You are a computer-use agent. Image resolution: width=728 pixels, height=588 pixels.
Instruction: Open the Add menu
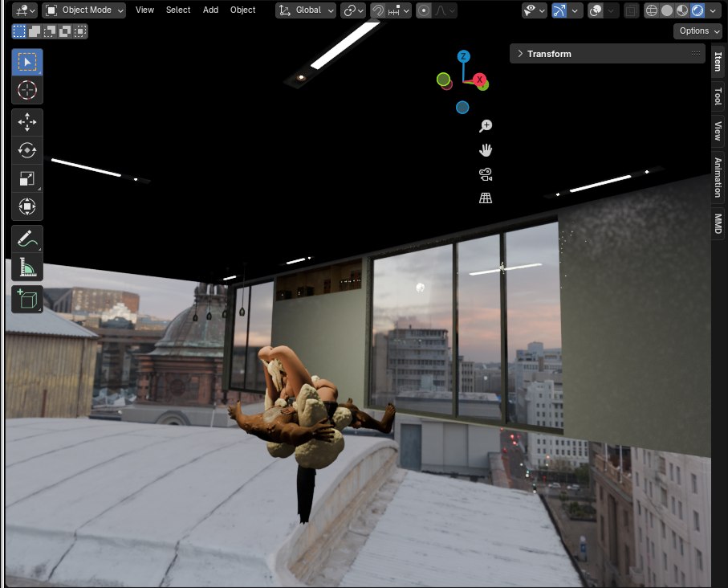click(210, 10)
